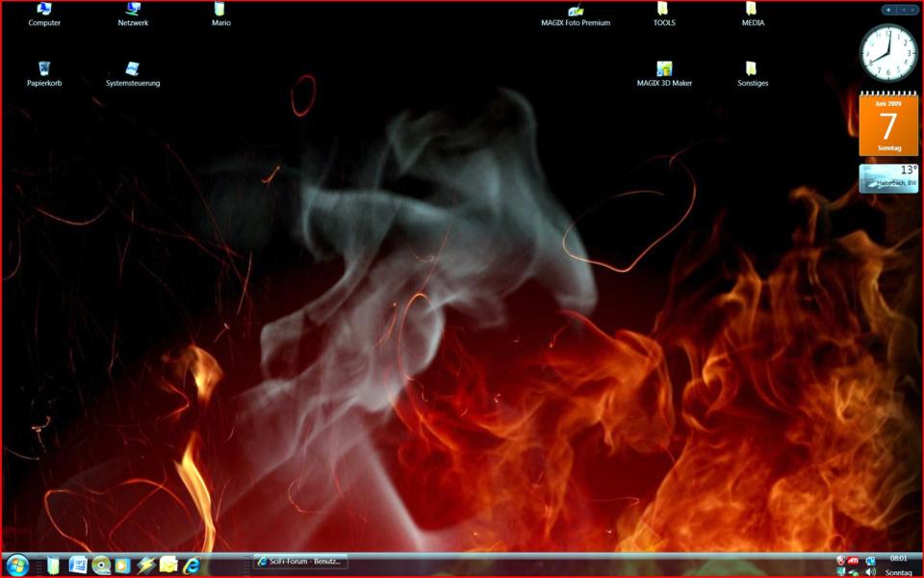This screenshot has height=578, width=924.
Task: Select the MAGIX Foto Premium shortcut
Action: coord(576,12)
